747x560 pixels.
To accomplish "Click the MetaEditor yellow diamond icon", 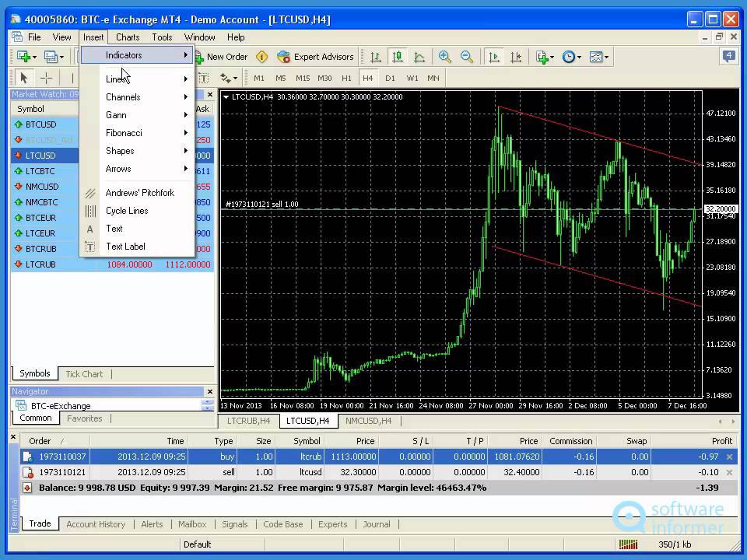I will (x=261, y=57).
